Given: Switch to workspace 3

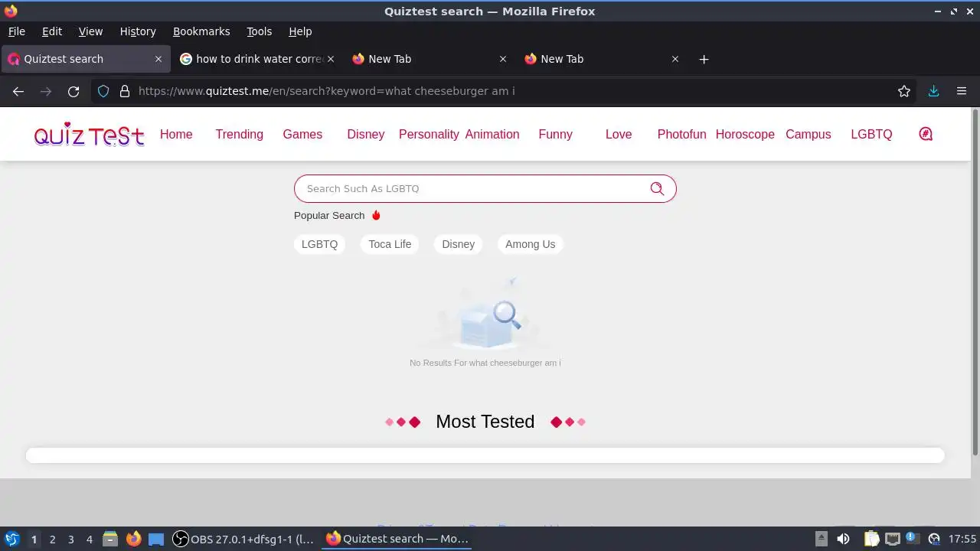Looking at the screenshot, I should pyautogui.click(x=70, y=539).
